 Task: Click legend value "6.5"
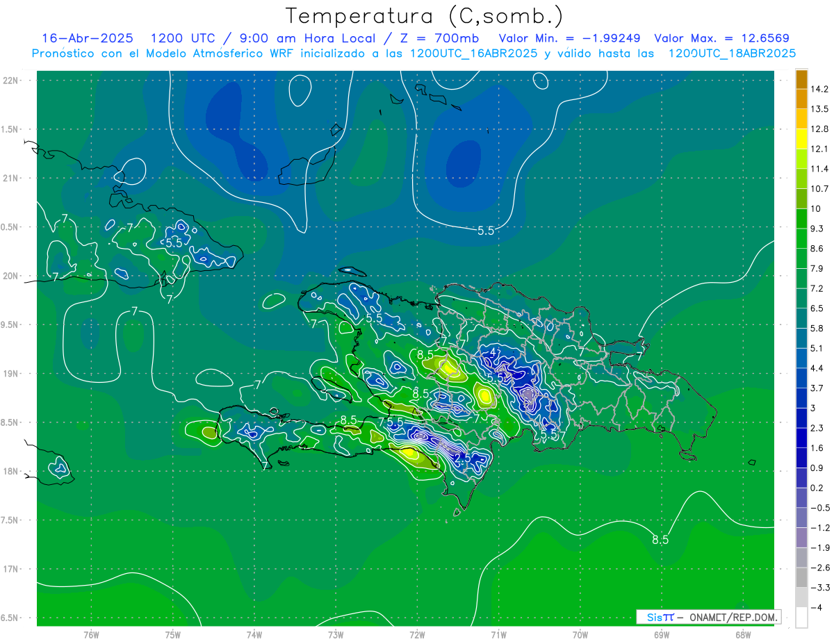point(818,308)
